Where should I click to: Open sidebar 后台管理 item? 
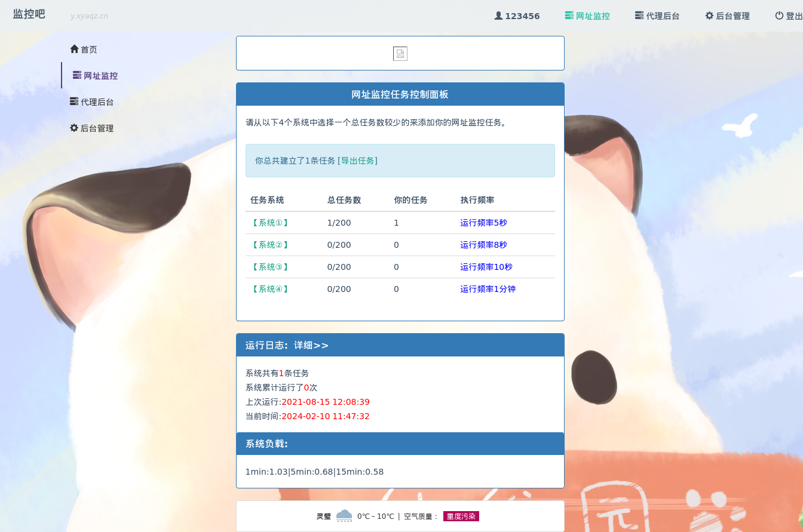pyautogui.click(x=92, y=128)
